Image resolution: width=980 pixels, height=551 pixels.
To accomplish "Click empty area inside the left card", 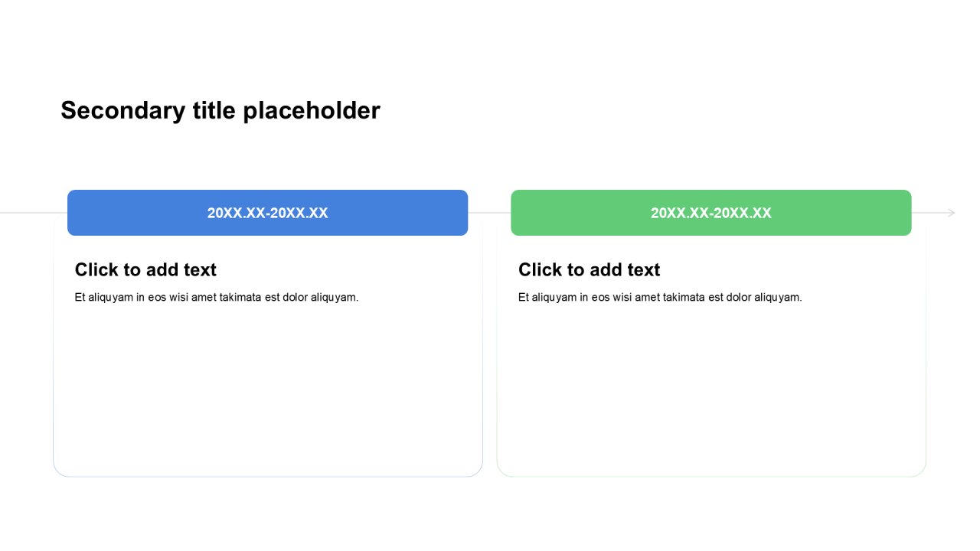I will pos(267,390).
